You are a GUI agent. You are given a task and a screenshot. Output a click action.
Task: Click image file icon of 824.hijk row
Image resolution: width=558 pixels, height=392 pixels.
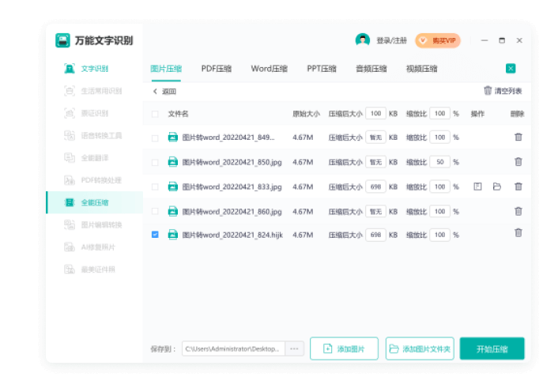[x=173, y=235]
